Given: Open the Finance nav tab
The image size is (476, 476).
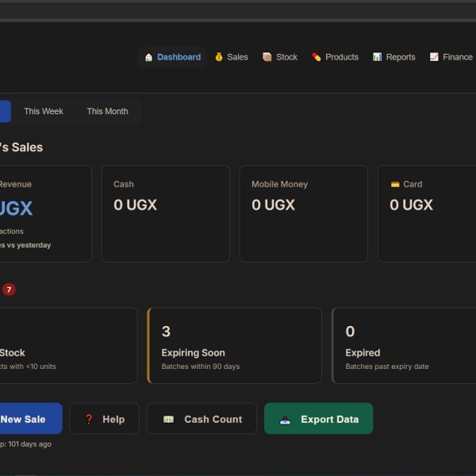Looking at the screenshot, I should tap(451, 57).
